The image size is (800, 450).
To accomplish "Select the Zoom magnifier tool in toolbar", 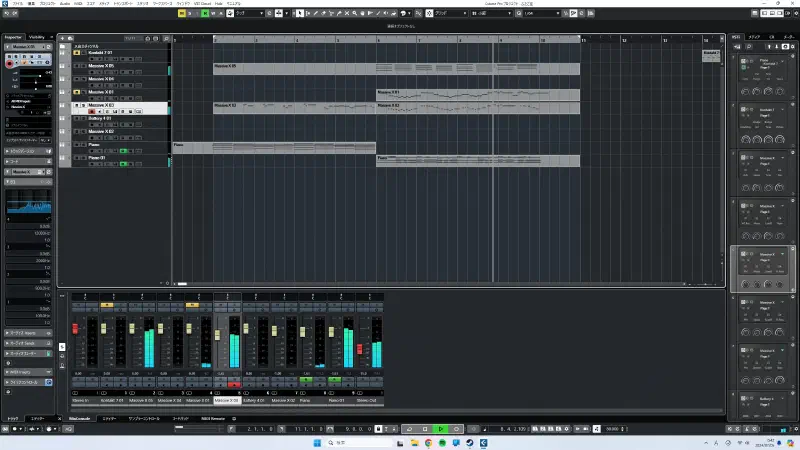I will [x=355, y=13].
